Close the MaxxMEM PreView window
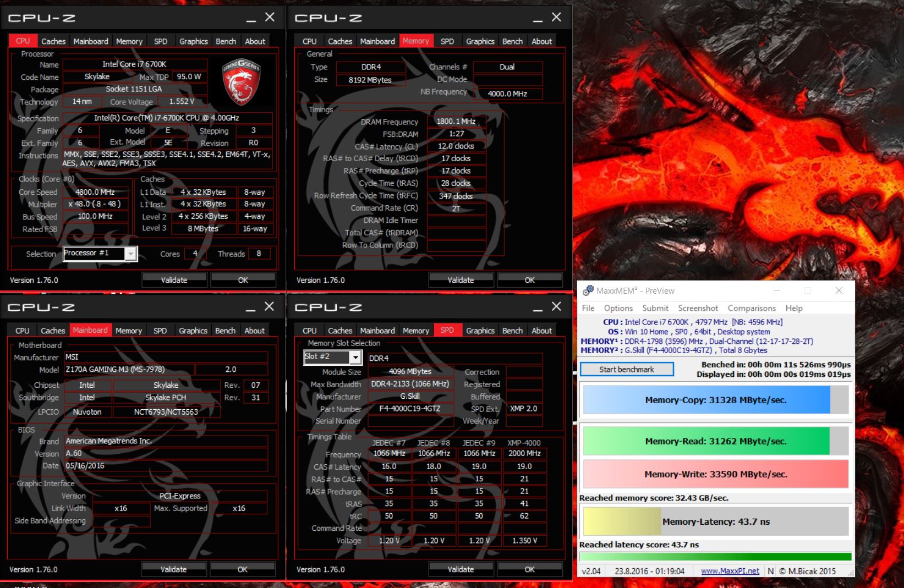 (x=839, y=290)
